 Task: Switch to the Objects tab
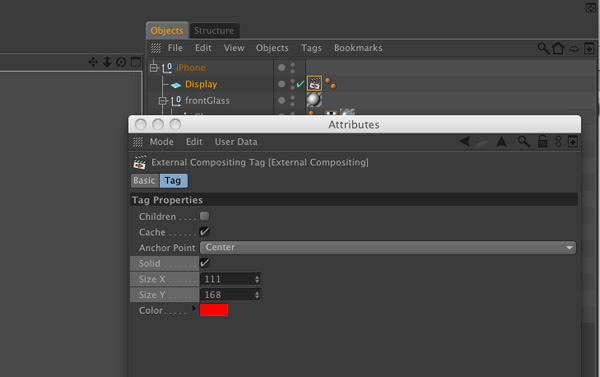[x=167, y=31]
